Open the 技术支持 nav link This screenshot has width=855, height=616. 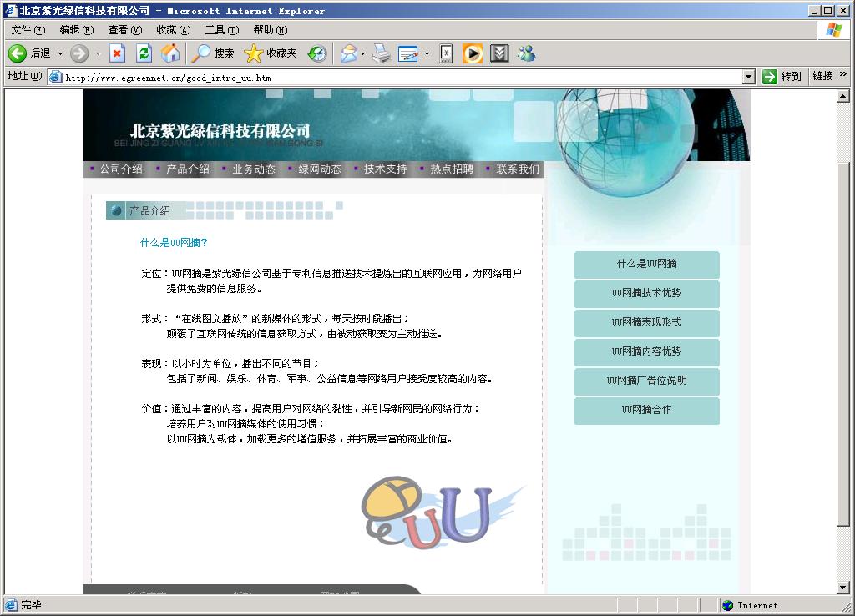386,169
